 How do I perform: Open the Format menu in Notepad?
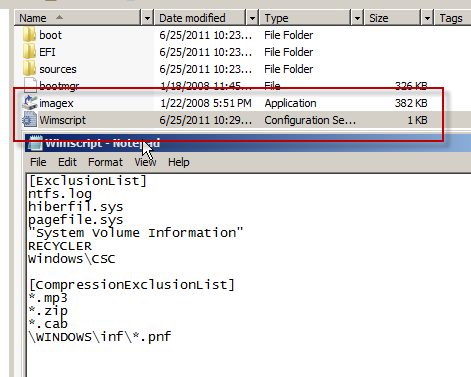(105, 162)
